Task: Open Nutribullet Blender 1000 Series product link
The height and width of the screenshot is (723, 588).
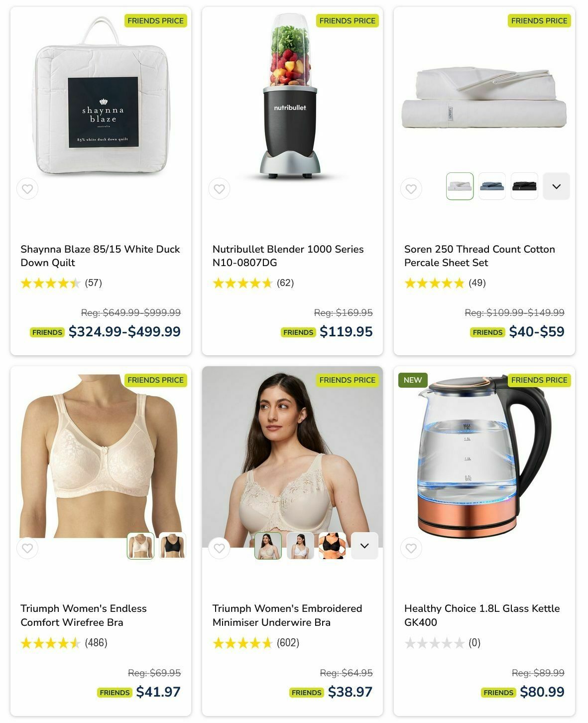Action: coord(288,256)
